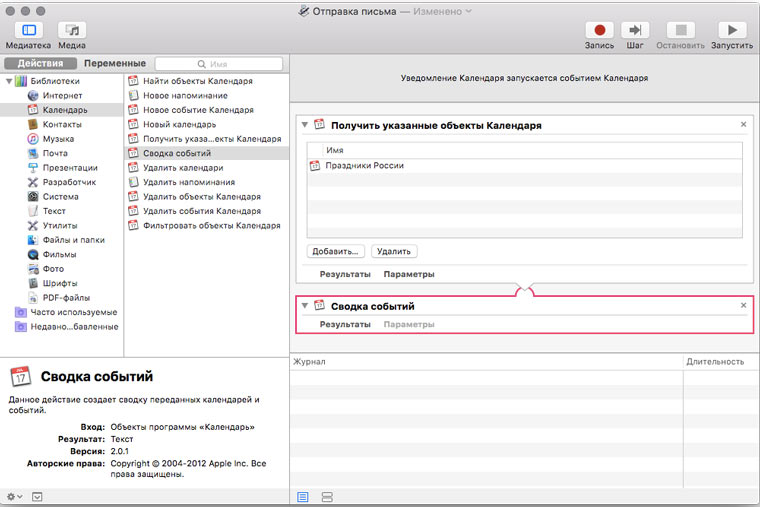Viewport: 760px width, 507px height.
Task: Focus the Имя search field
Action: pyautogui.click(x=219, y=64)
